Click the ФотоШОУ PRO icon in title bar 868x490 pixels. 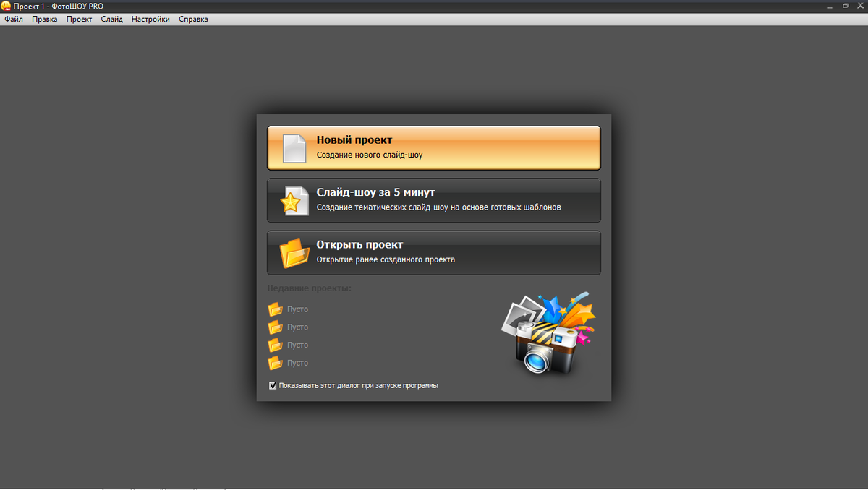coord(6,6)
